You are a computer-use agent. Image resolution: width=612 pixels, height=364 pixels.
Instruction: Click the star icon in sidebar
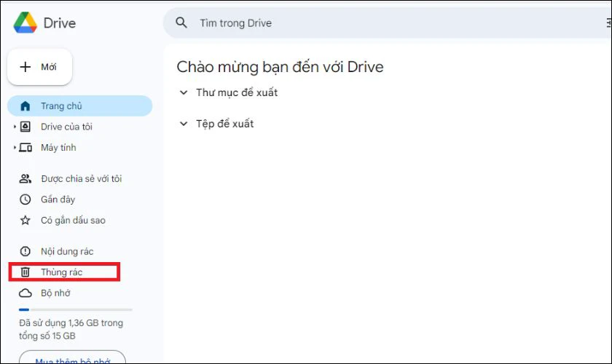[x=25, y=220]
